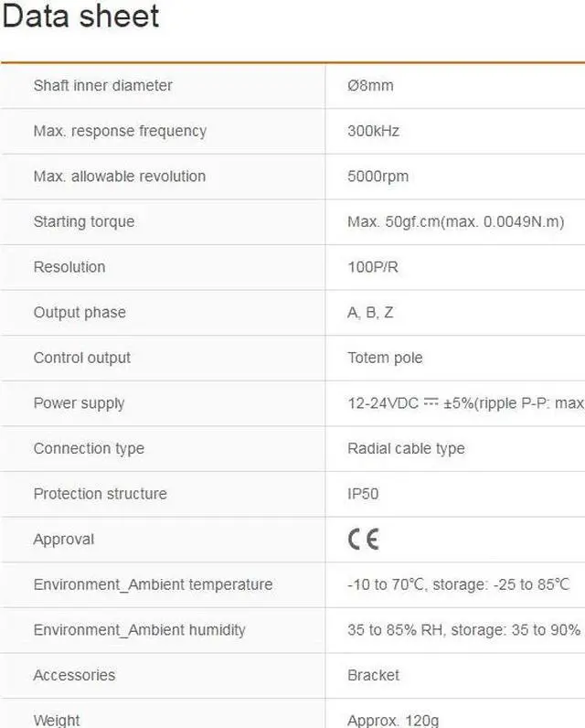
Task: Click the 100P/R resolution value
Action: 373,267
